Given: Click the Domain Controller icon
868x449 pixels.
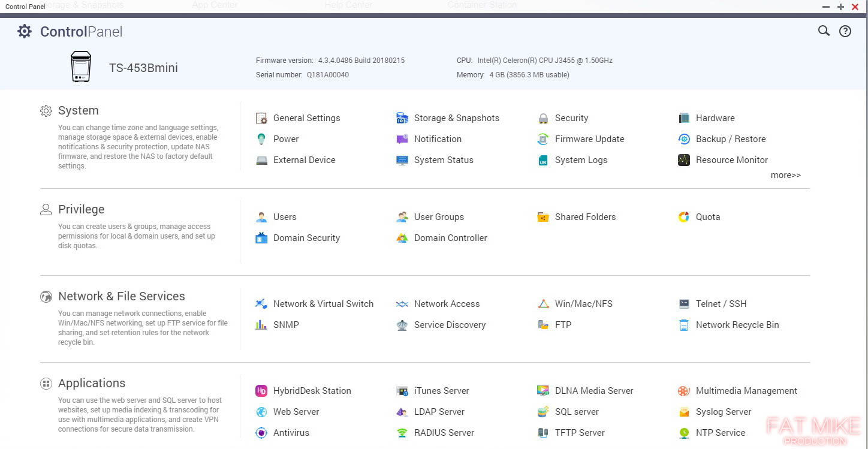Looking at the screenshot, I should tap(402, 238).
